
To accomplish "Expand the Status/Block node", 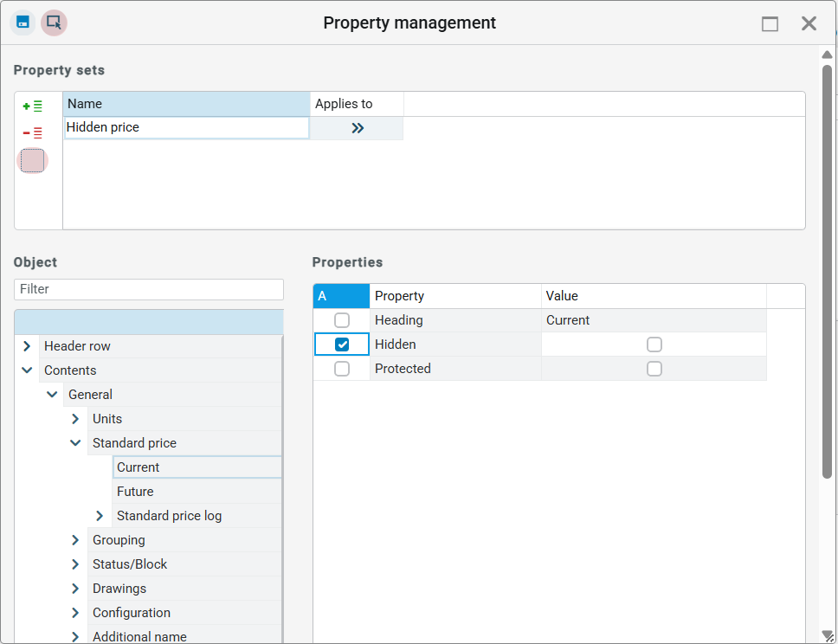I will 75,564.
